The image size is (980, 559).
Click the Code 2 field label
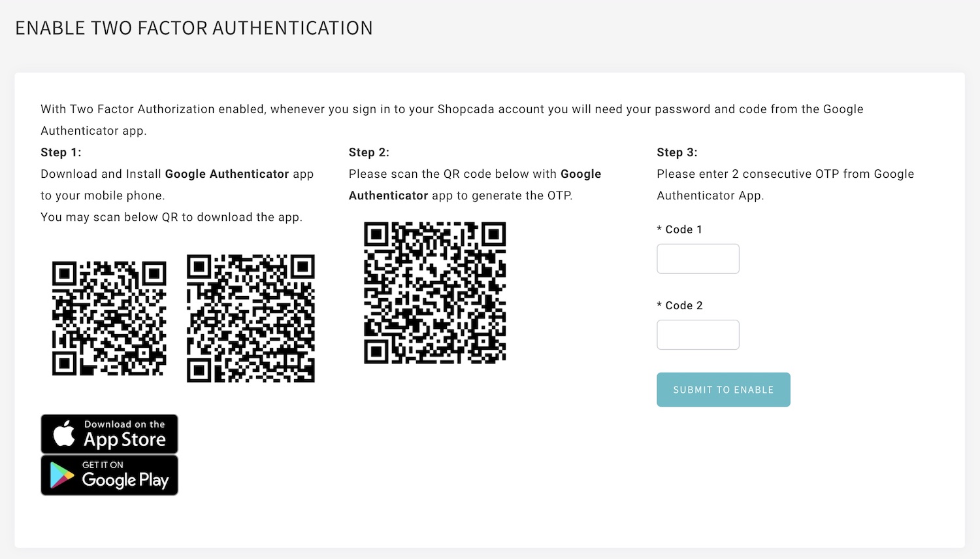[679, 305]
